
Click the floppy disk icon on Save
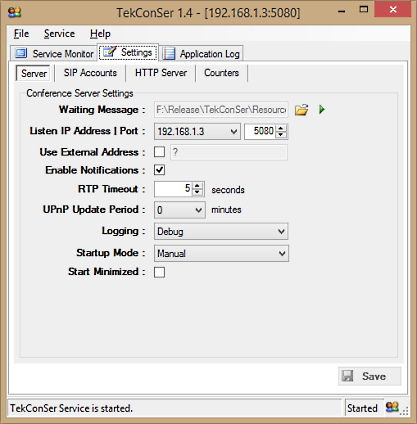347,376
